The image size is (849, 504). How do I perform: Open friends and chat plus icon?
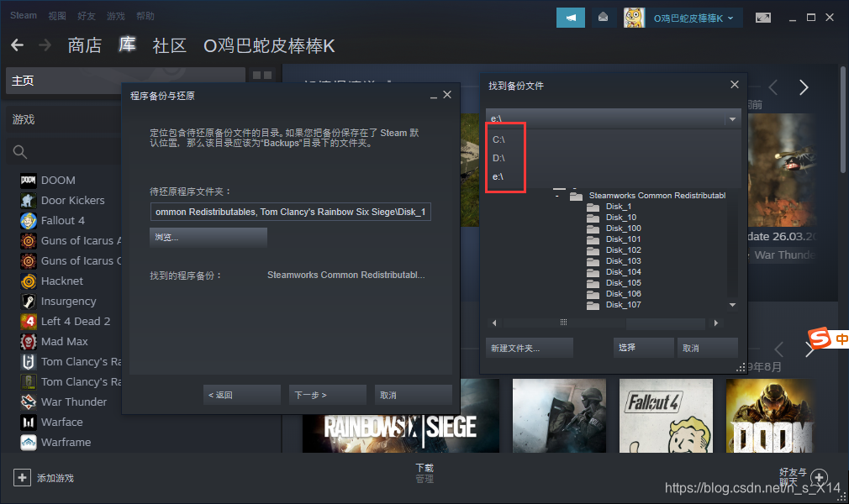point(820,477)
